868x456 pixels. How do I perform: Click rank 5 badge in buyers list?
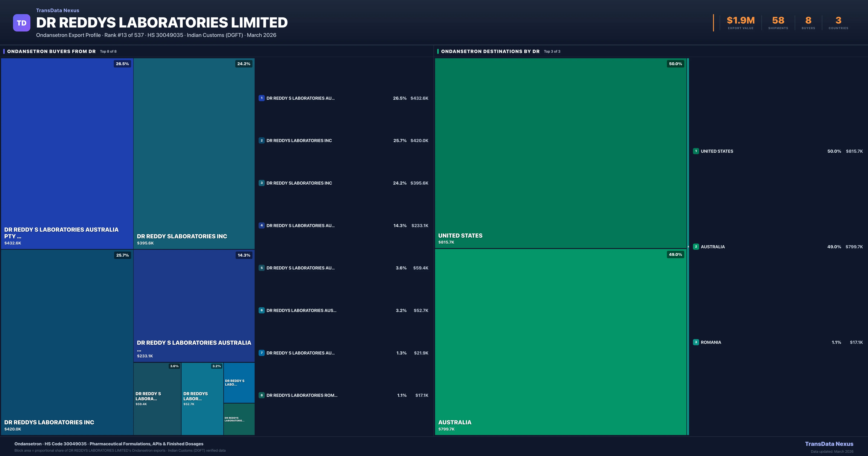pos(261,268)
